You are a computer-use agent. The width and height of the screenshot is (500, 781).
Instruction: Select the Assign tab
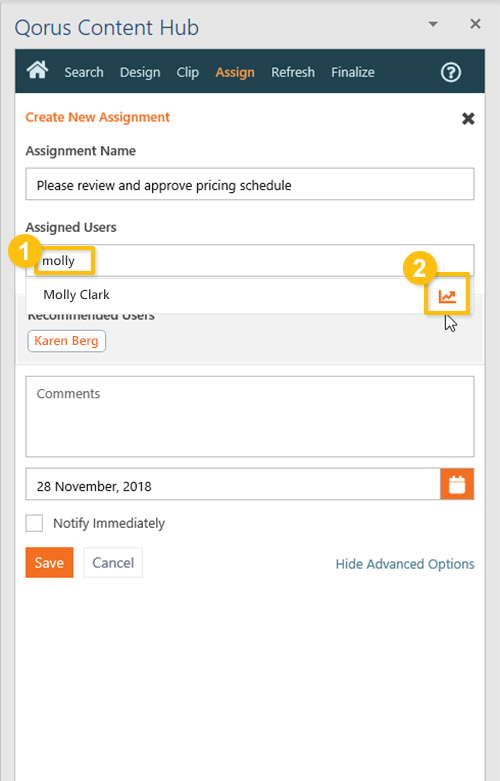[x=235, y=72]
